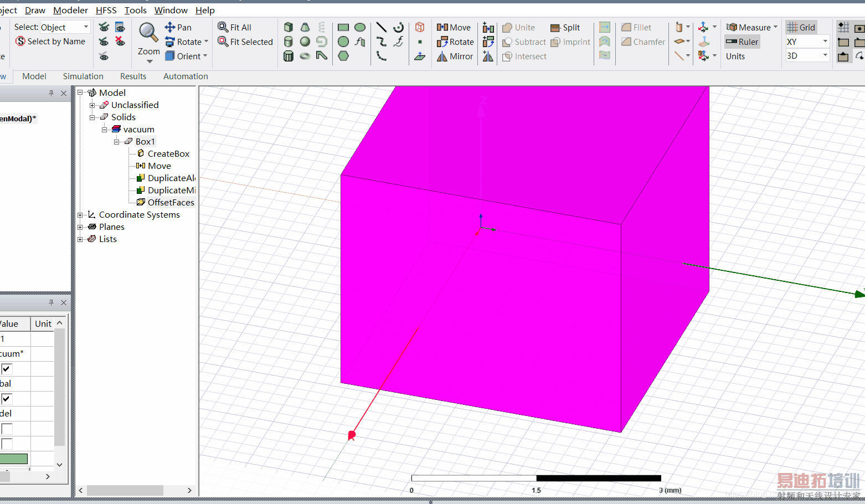Click the Draw Region wireframe box icon
The height and width of the screenshot is (504, 865).
coord(420,27)
